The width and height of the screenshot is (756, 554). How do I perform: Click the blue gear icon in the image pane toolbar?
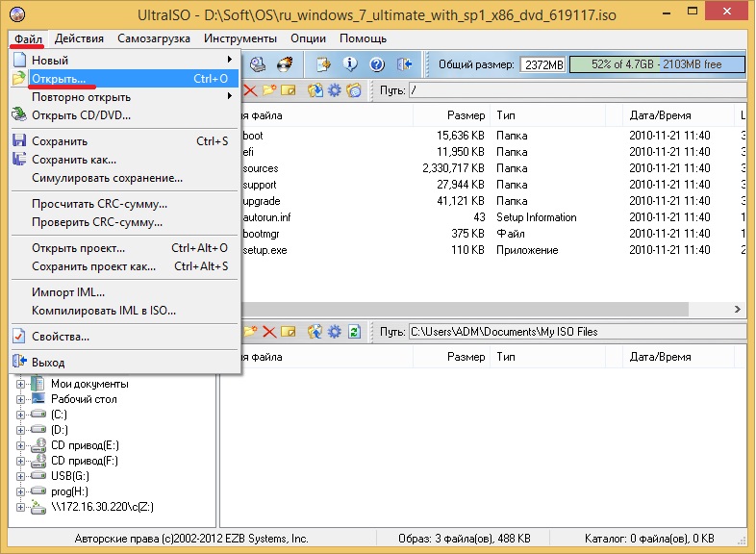tap(334, 90)
